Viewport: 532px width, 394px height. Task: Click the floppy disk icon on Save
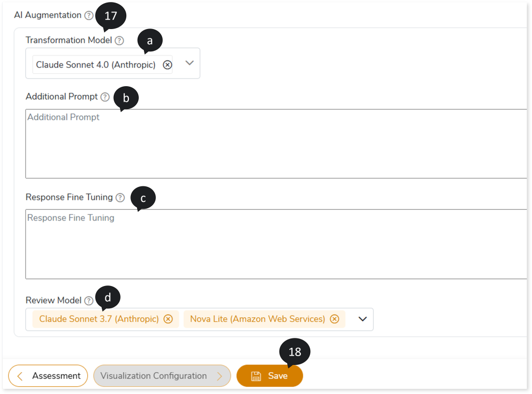(256, 376)
